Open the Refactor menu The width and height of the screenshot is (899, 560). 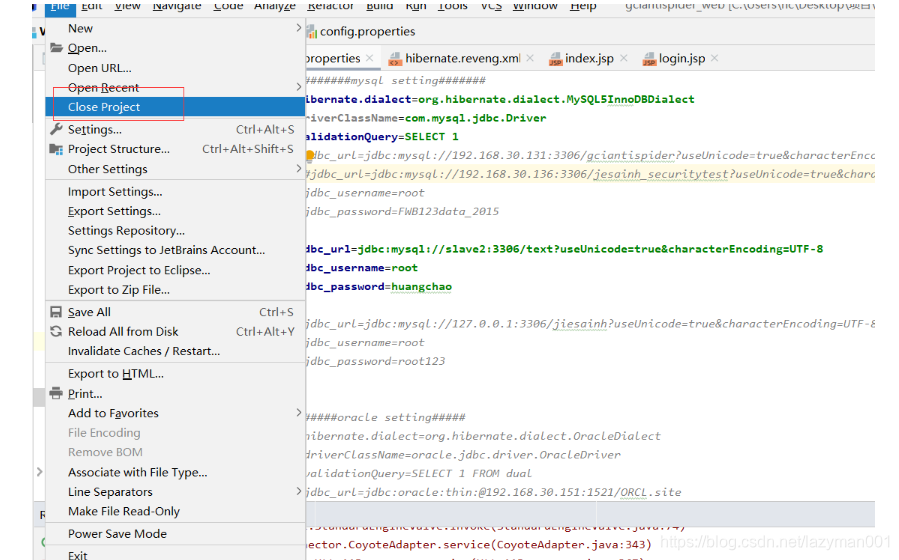tap(330, 6)
